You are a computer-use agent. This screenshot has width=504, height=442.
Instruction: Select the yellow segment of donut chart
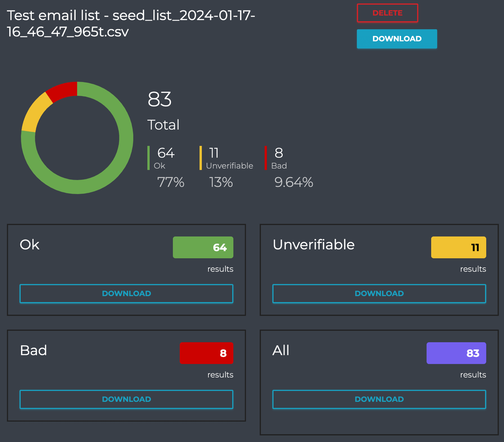pyautogui.click(x=35, y=112)
